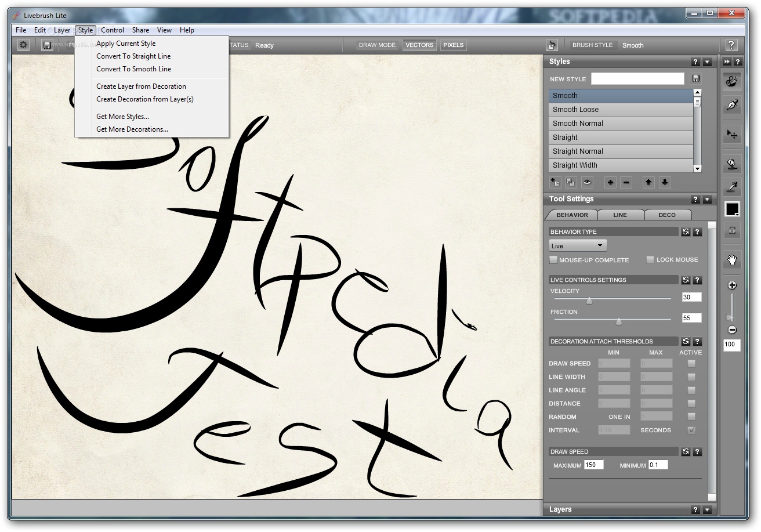Add a style with plus icon
The width and height of the screenshot is (761, 532).
(610, 183)
